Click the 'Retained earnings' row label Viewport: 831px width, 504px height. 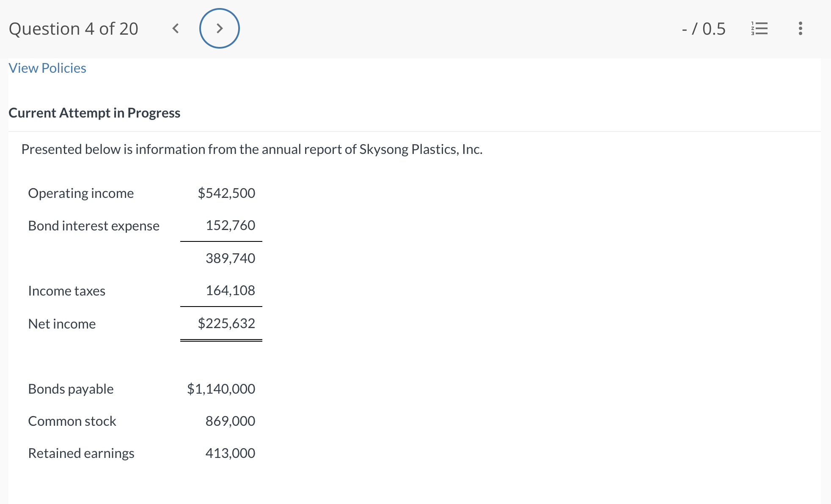(x=81, y=453)
